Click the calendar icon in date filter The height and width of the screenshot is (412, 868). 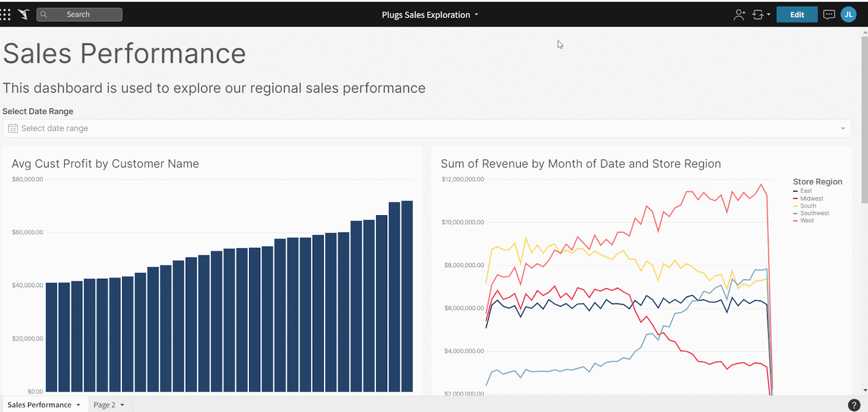[x=13, y=128]
